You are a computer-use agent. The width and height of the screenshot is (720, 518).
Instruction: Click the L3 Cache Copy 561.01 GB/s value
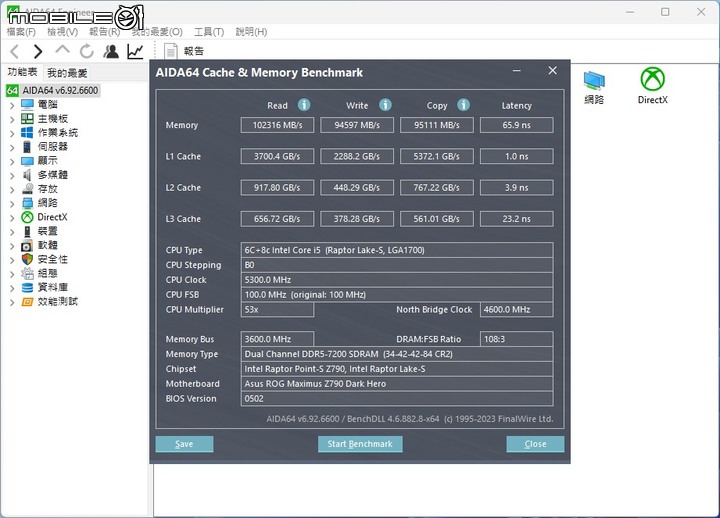[437, 219]
